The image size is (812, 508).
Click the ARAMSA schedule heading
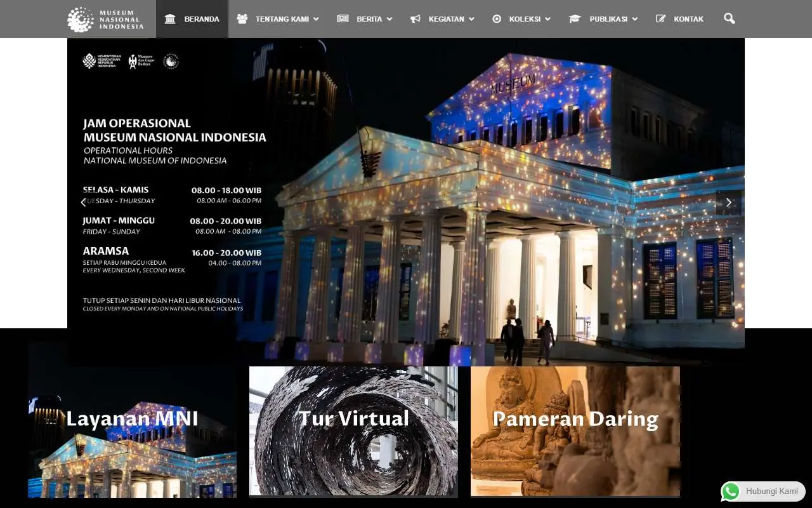[x=105, y=251]
